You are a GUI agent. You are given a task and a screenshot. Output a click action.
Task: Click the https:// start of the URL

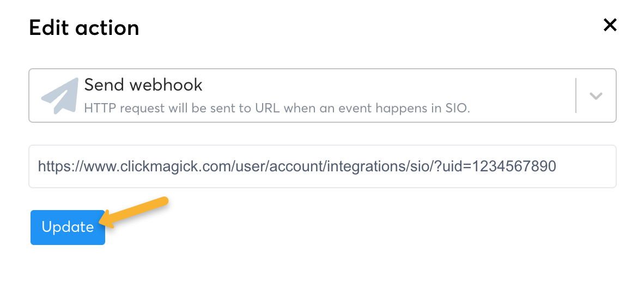[54, 166]
